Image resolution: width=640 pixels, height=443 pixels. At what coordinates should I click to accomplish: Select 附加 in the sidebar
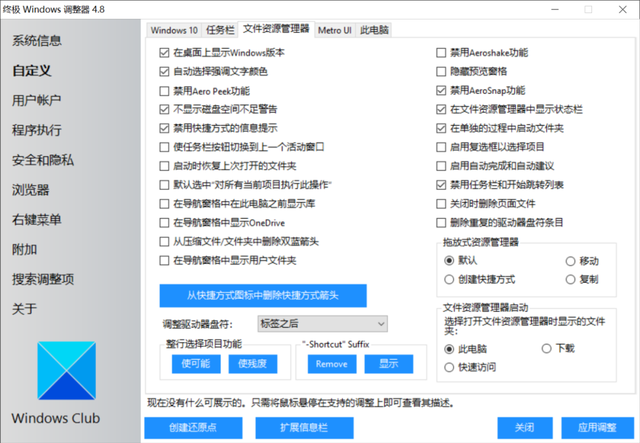24,249
